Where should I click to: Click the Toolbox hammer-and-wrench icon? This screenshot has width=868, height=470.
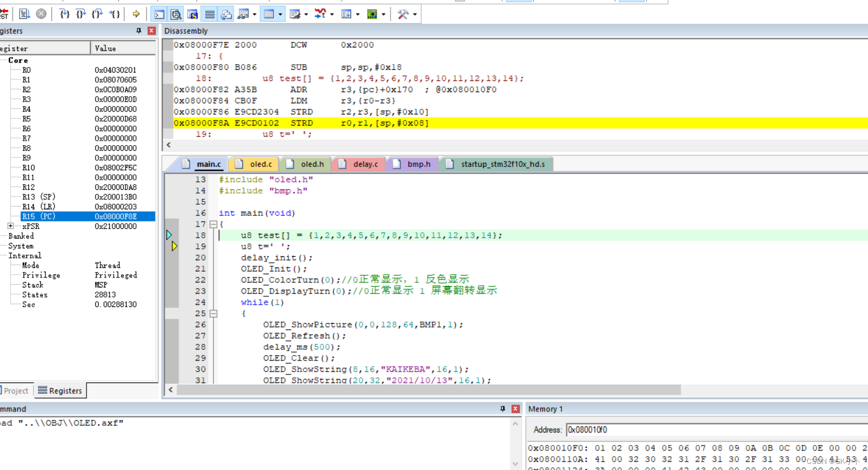[403, 14]
